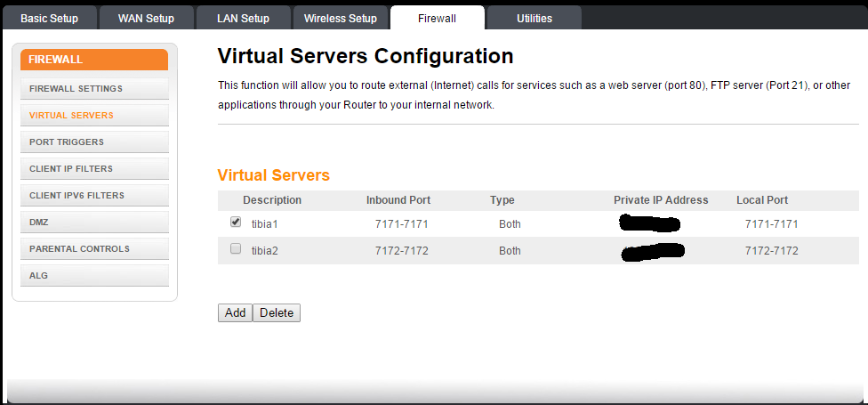Check the tibia2 checkbox
The width and height of the screenshot is (868, 405).
pos(236,248)
